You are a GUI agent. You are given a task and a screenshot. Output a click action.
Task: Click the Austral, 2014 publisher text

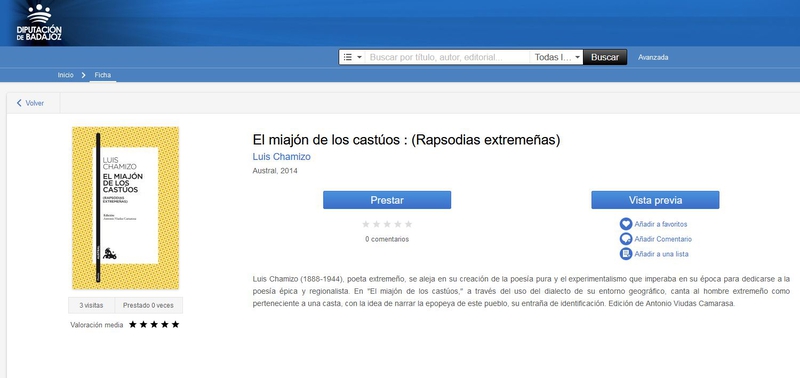(x=275, y=171)
